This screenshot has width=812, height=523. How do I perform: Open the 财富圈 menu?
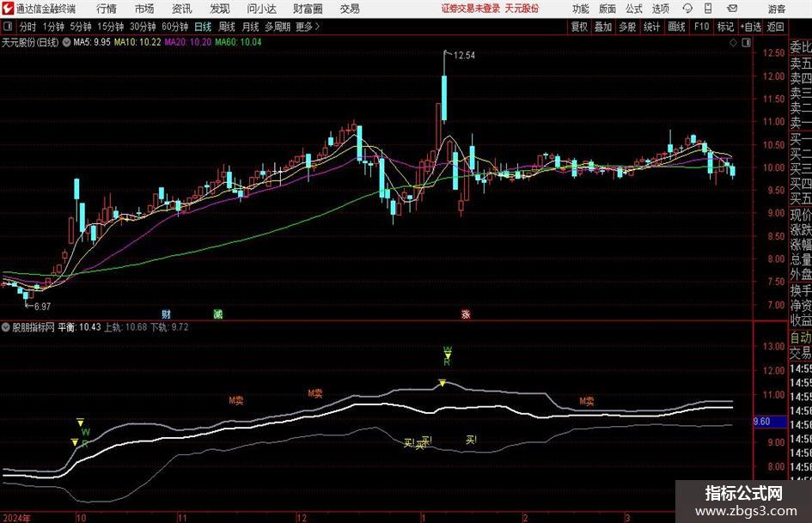(x=308, y=9)
